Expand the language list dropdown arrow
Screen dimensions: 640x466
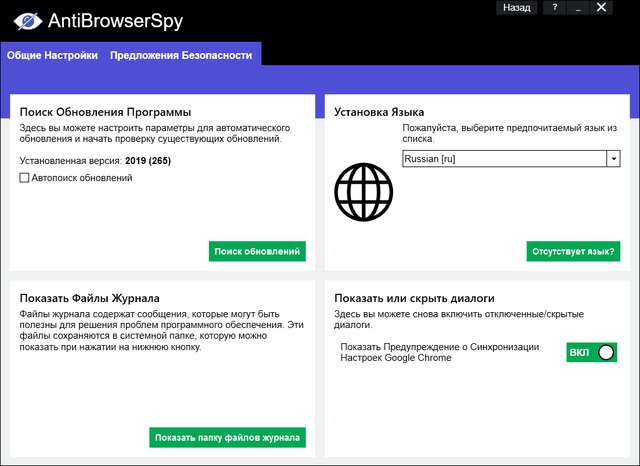pyautogui.click(x=613, y=159)
